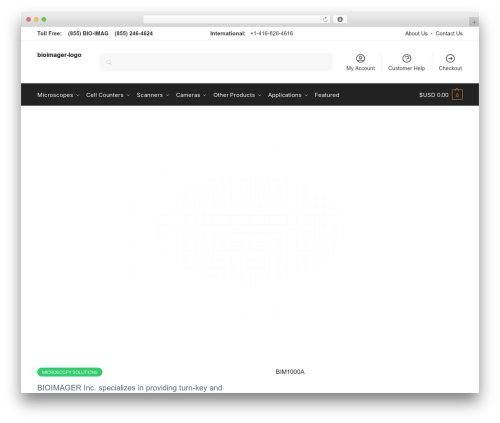Open the Microscopes menu item
Viewport: 500px width, 423px height.
coord(55,95)
